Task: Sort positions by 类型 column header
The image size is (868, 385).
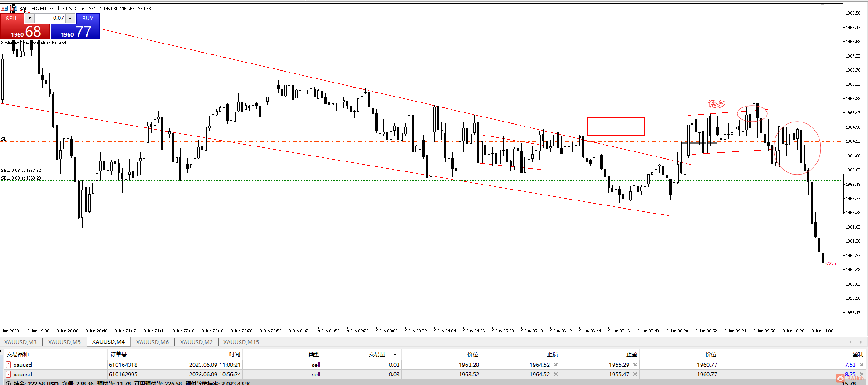Action: (x=314, y=354)
